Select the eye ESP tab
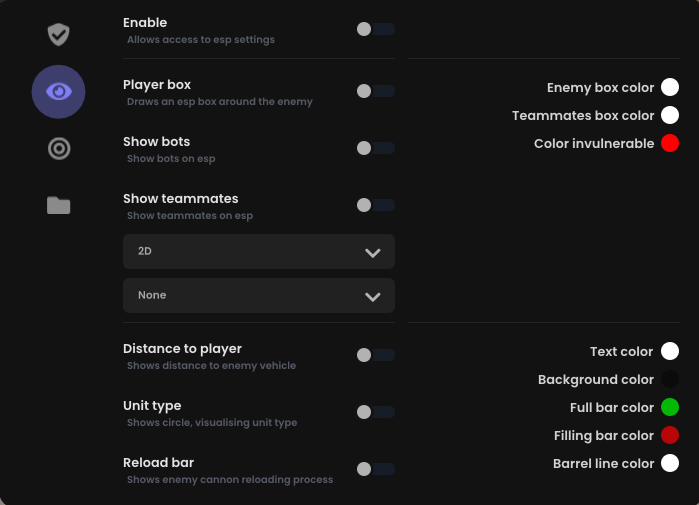The height and width of the screenshot is (505, 699). (58, 92)
